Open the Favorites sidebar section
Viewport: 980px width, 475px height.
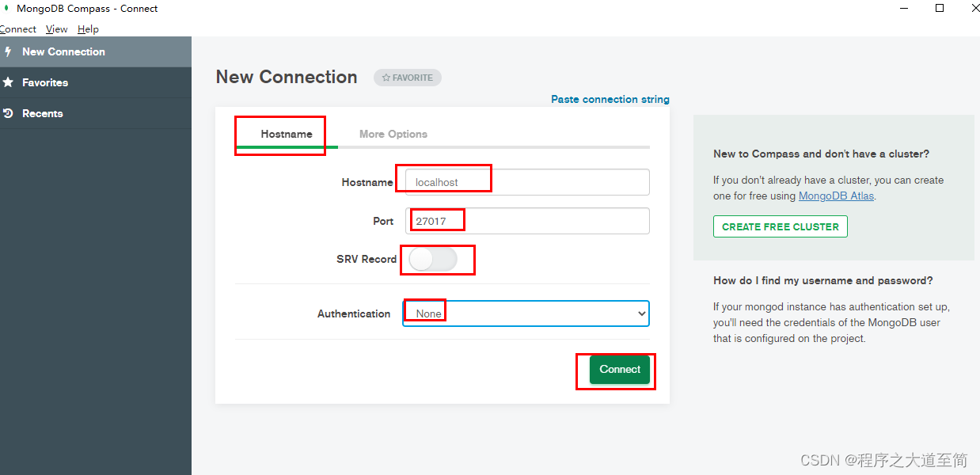[96, 82]
